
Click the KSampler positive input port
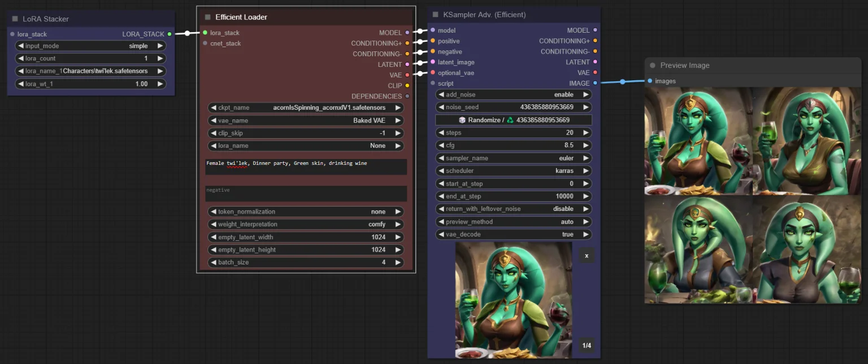pyautogui.click(x=433, y=41)
